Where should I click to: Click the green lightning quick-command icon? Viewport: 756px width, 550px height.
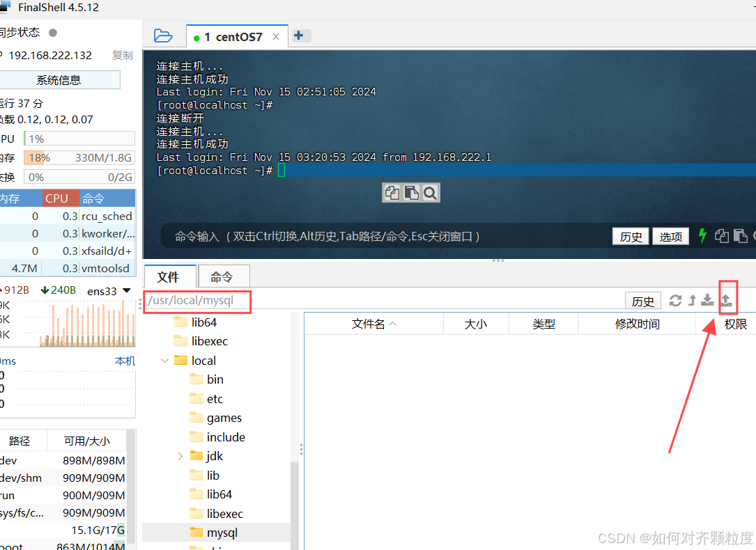[702, 236]
